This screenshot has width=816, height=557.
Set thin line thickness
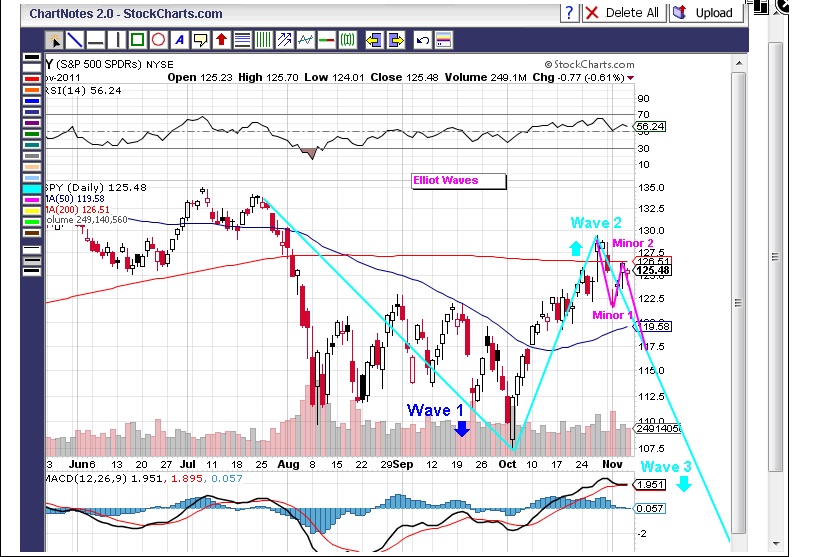click(32, 250)
